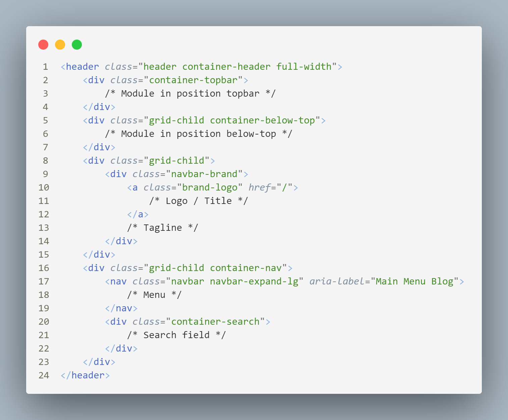Click line number 1 in gutter

[45, 67]
